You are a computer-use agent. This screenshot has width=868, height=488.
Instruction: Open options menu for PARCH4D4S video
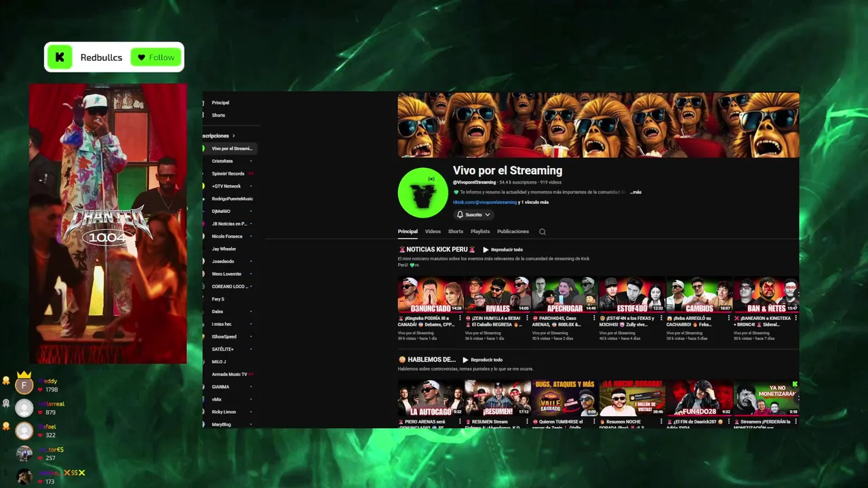[x=594, y=318]
